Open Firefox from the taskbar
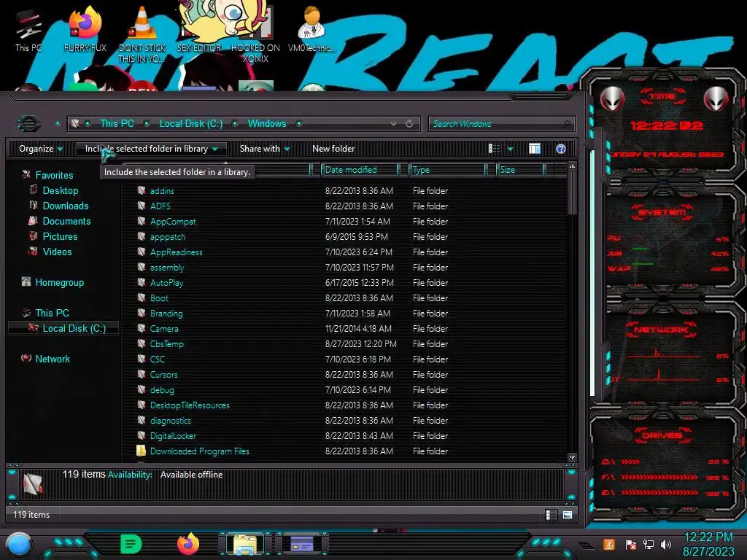The image size is (747, 560). (188, 544)
